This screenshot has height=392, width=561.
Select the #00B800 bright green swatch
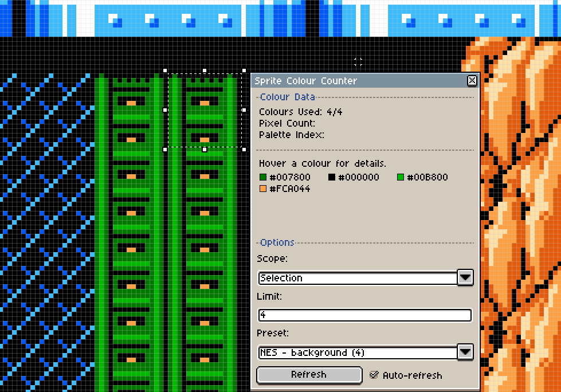click(401, 177)
